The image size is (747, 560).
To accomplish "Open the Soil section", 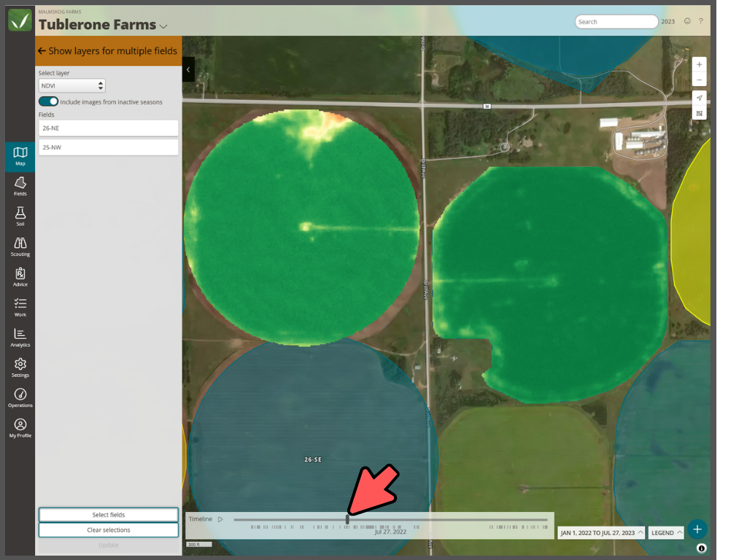I will click(x=20, y=216).
